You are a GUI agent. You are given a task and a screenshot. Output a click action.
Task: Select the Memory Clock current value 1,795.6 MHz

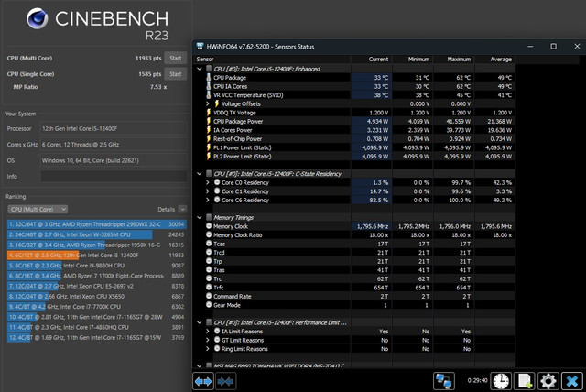coord(371,226)
